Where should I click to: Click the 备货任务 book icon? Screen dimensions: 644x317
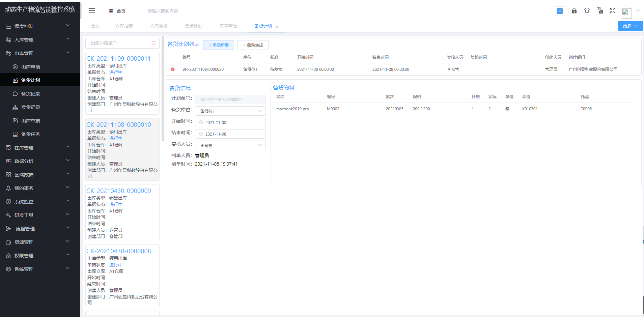tap(15, 134)
